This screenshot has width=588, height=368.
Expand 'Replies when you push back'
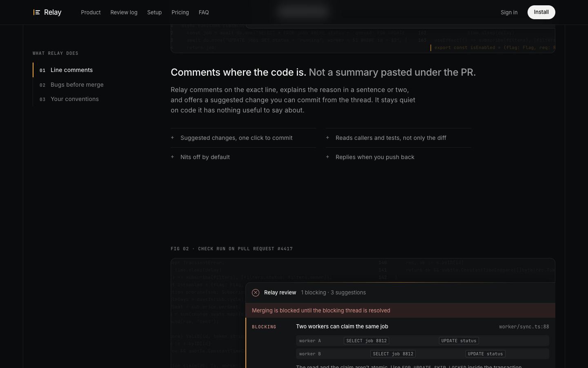399,157
